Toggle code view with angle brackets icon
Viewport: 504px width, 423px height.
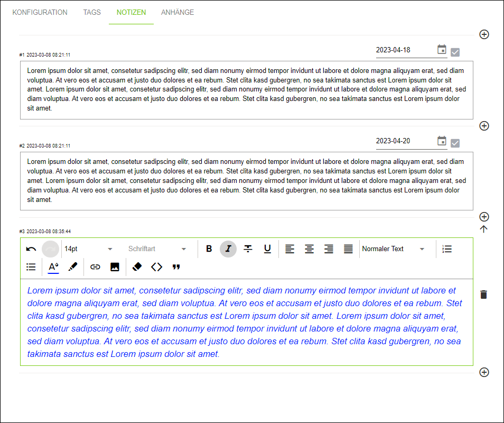(x=156, y=266)
